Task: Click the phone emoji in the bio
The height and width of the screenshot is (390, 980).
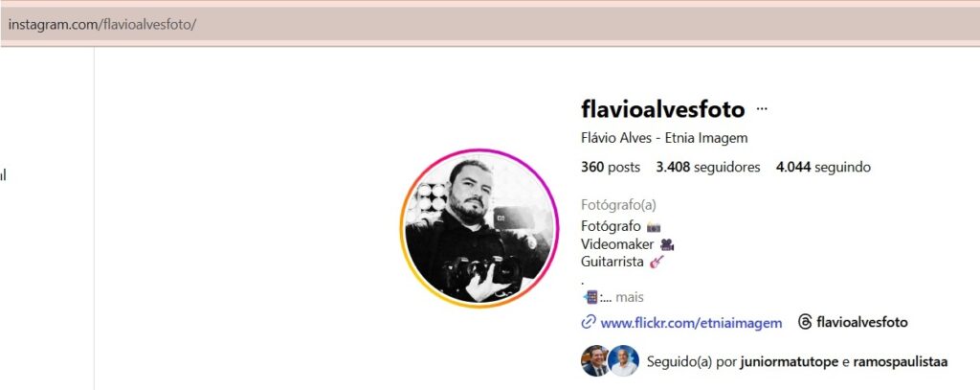Action: tap(590, 297)
